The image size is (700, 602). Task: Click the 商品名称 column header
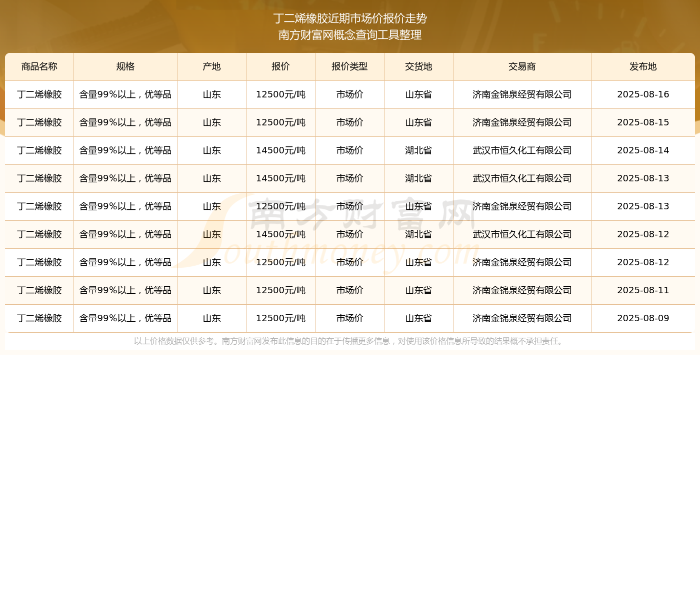tap(39, 67)
